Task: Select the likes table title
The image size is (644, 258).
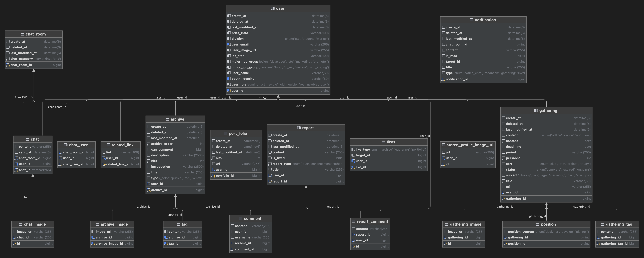Action: tap(391, 142)
